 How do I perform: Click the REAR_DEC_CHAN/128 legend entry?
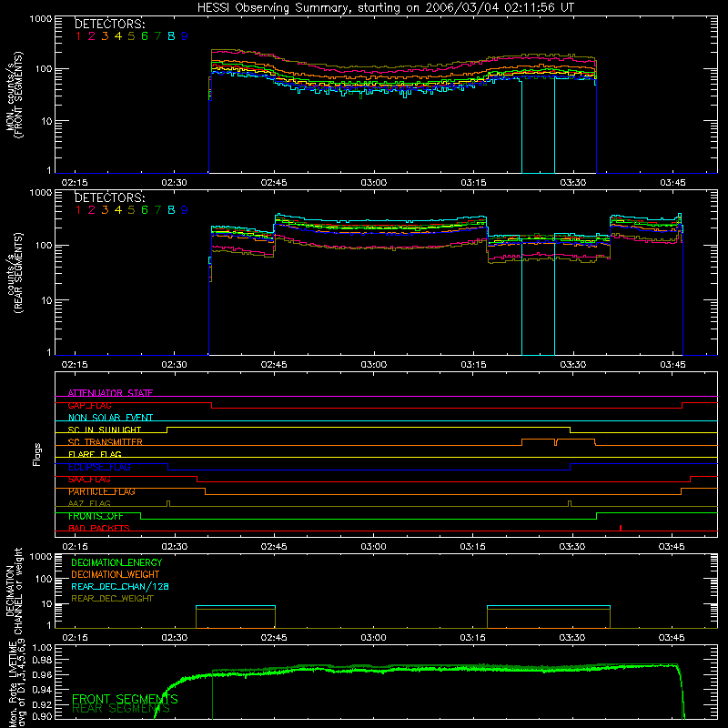click(120, 586)
